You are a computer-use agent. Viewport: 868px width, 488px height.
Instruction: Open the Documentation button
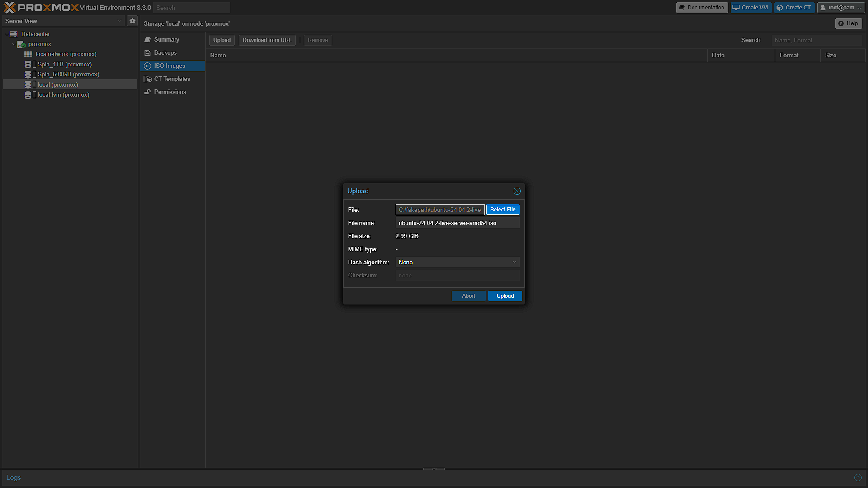point(702,8)
